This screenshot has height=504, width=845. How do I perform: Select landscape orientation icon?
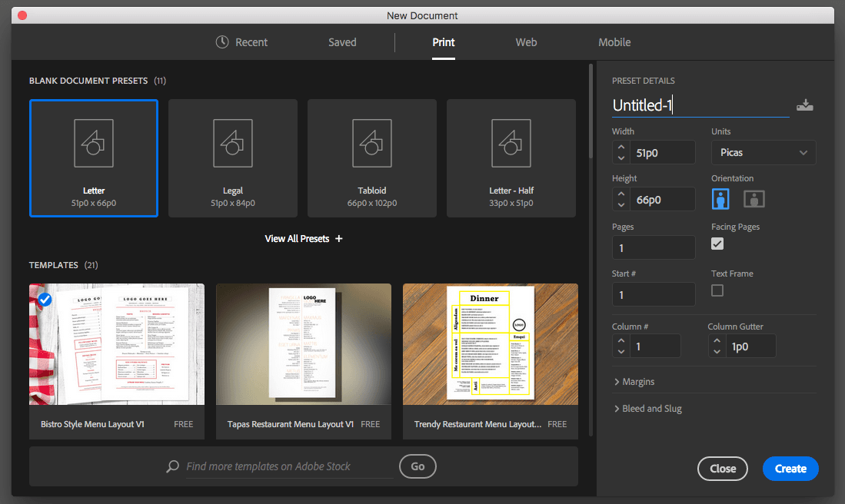(754, 200)
